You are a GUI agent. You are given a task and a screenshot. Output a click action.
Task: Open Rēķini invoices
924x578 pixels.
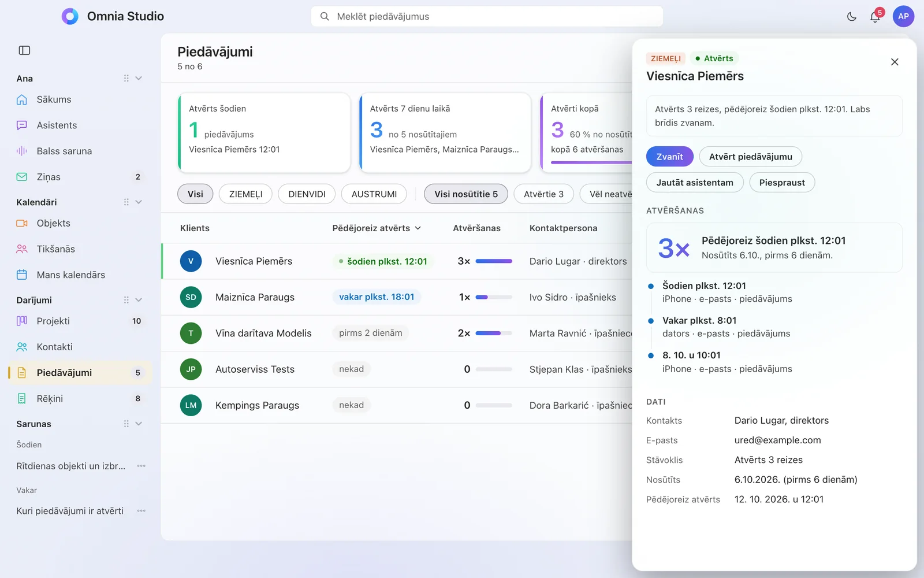tap(80, 398)
